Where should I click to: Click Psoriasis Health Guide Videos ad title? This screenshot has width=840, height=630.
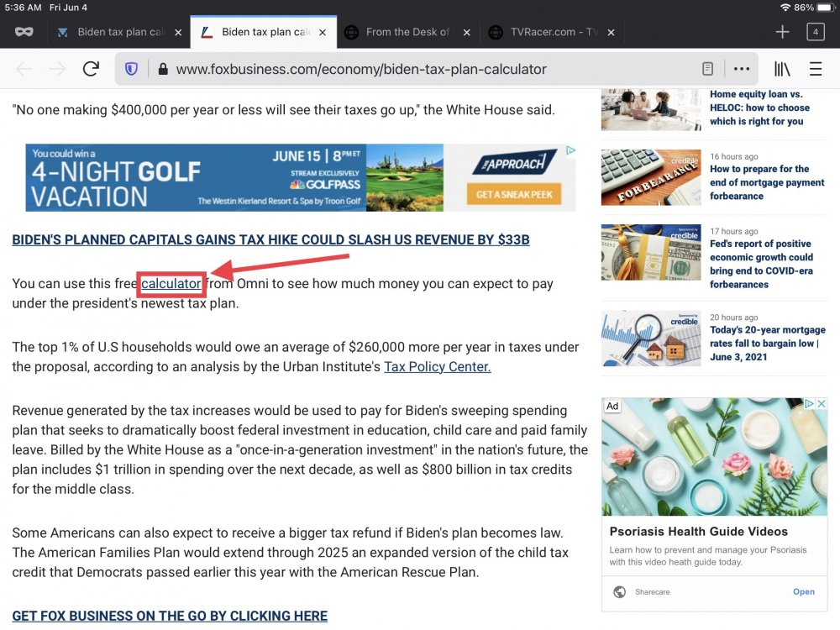click(699, 532)
